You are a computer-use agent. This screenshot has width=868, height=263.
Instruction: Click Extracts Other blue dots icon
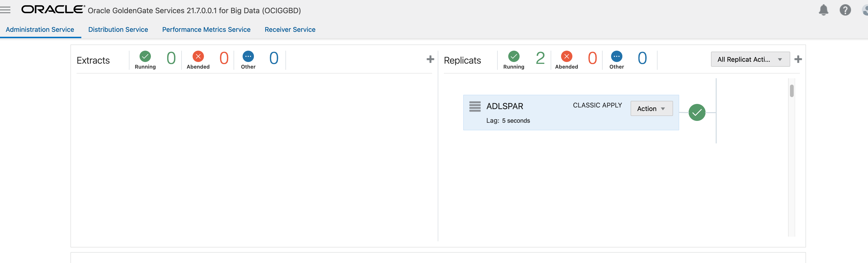tap(248, 56)
